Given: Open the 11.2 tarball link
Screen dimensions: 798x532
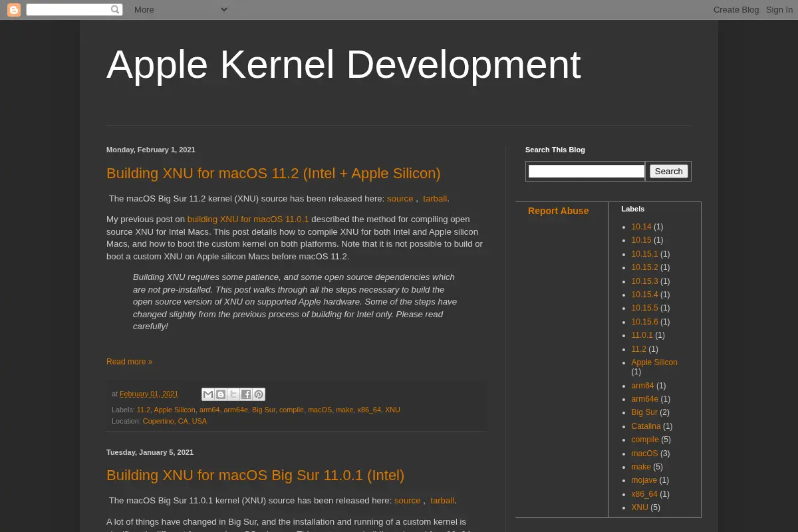Looking at the screenshot, I should 435,198.
